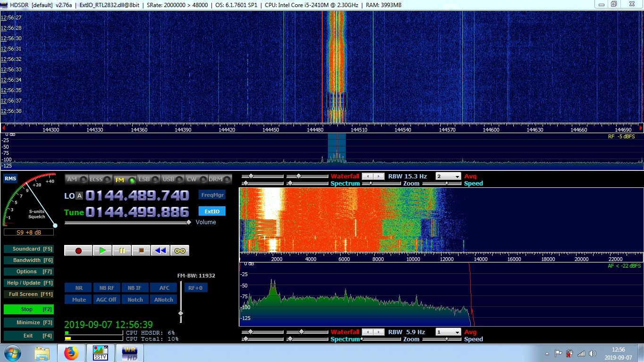The height and width of the screenshot is (362, 644).
Task: Open the Bandwidth [F6] menu
Action: click(28, 260)
